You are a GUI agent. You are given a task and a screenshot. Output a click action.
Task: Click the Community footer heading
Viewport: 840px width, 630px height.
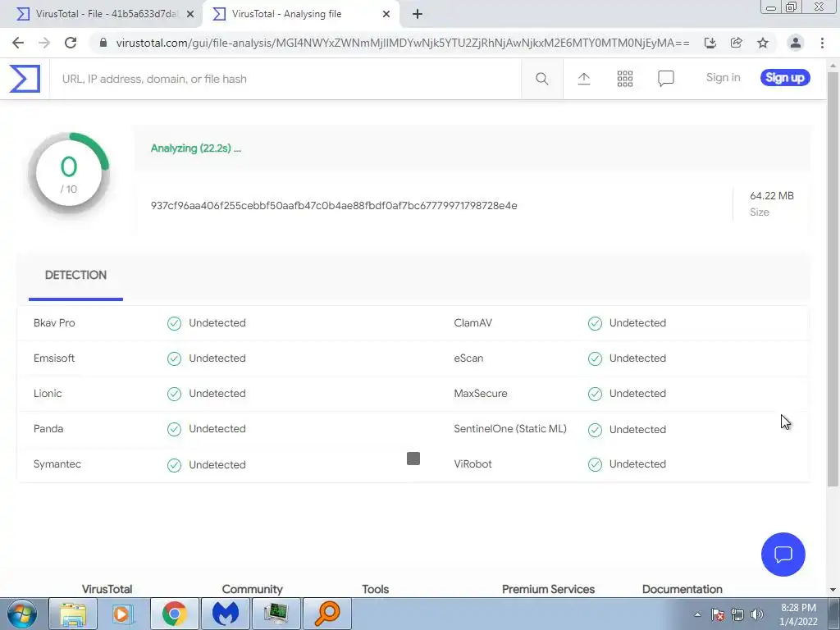tap(252, 589)
